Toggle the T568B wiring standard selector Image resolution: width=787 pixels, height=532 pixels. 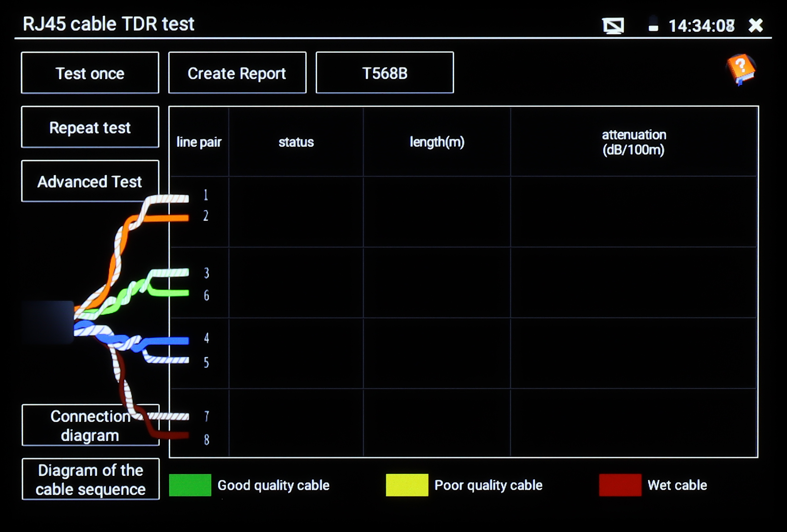tap(384, 73)
